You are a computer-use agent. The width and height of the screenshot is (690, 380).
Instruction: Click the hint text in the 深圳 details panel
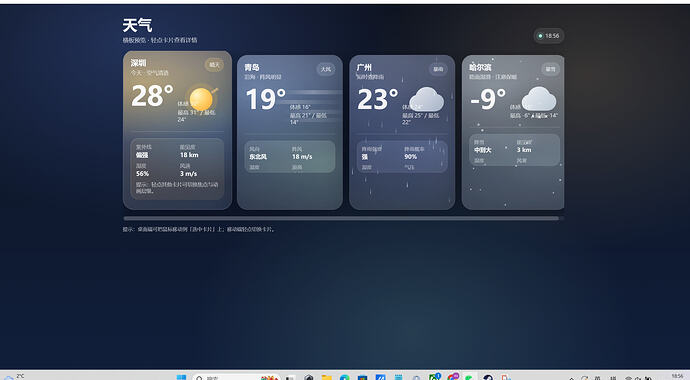click(x=177, y=188)
